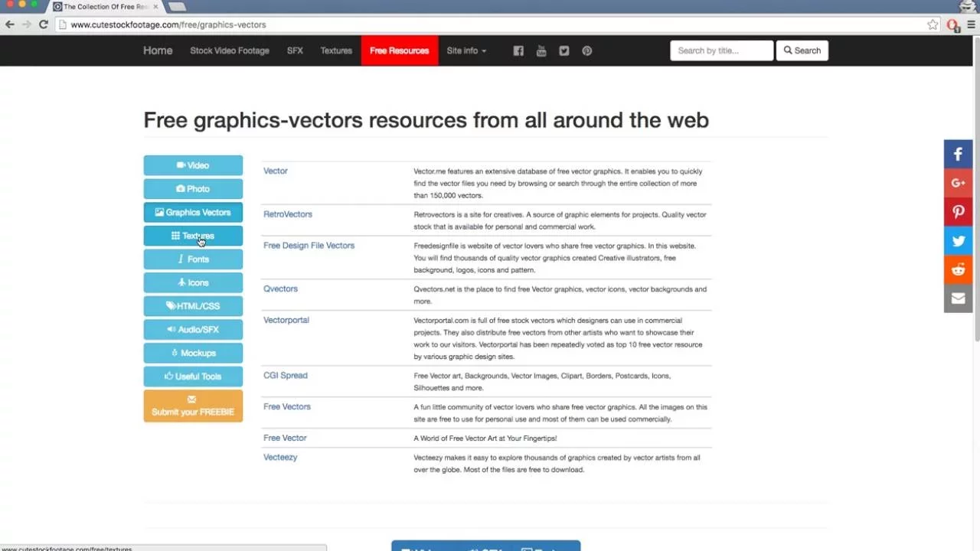Screen dimensions: 980x551
Task: Open the CGI Spread link
Action: (x=286, y=375)
